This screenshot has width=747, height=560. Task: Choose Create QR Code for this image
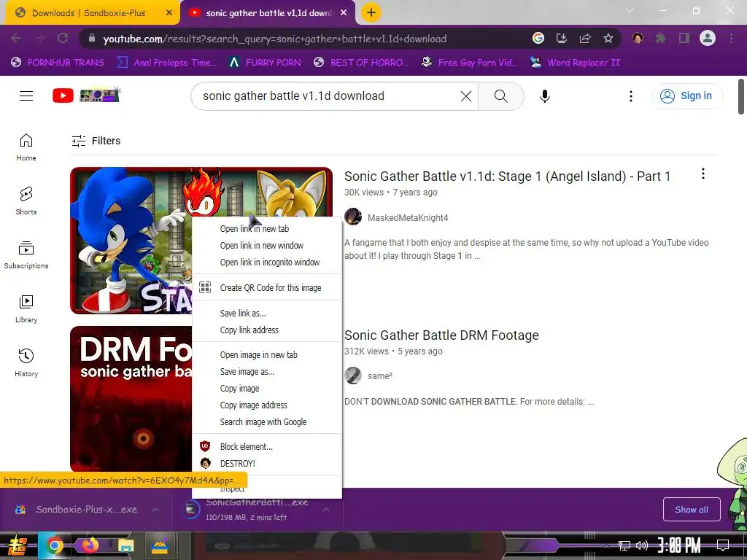(x=267, y=287)
